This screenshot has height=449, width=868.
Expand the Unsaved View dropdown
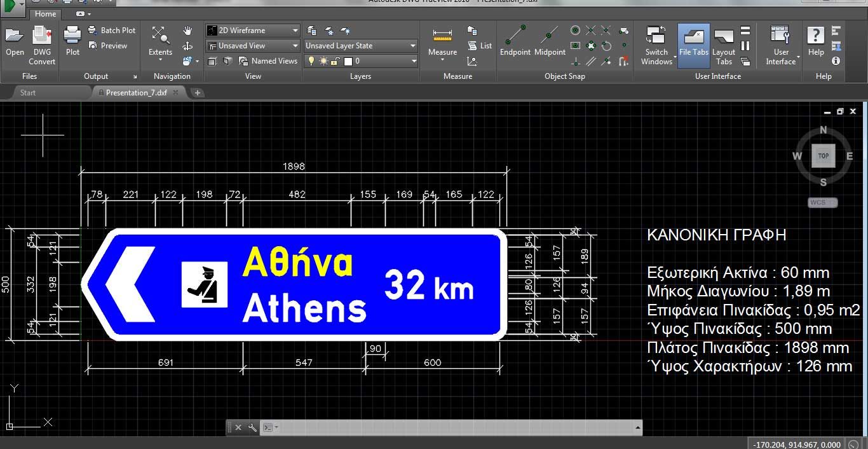(x=252, y=46)
